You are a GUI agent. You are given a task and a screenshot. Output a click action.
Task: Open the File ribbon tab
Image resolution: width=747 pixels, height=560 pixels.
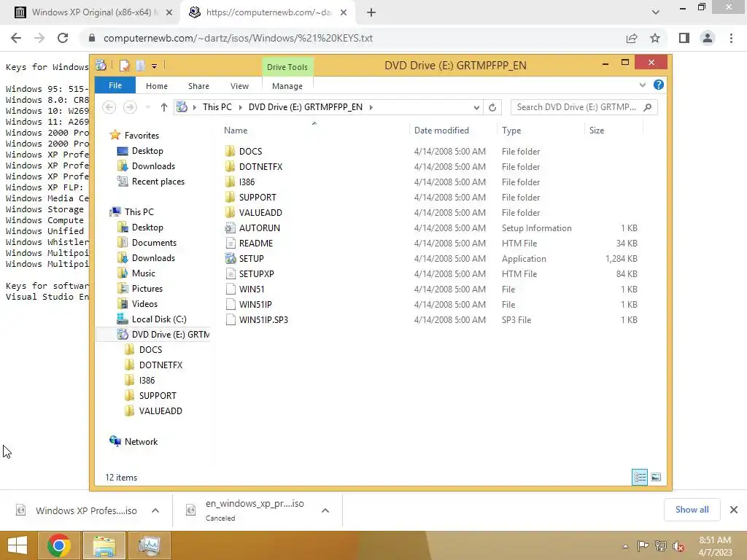tap(115, 85)
